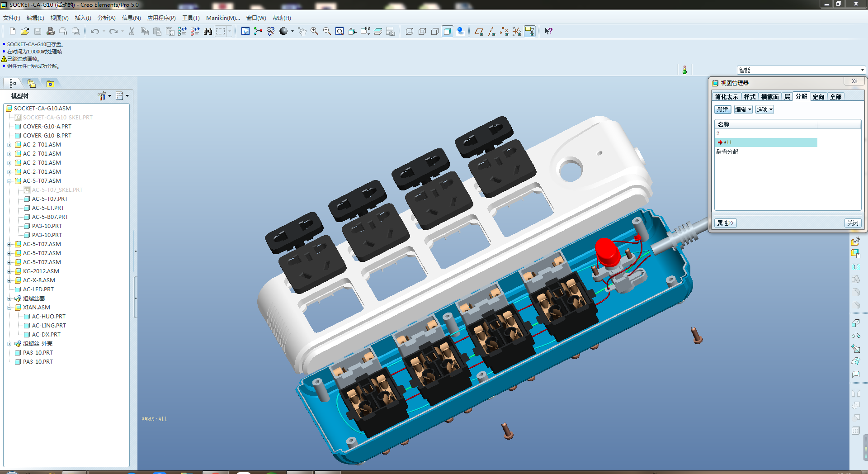
Task: Undo the last action
Action: (94, 31)
